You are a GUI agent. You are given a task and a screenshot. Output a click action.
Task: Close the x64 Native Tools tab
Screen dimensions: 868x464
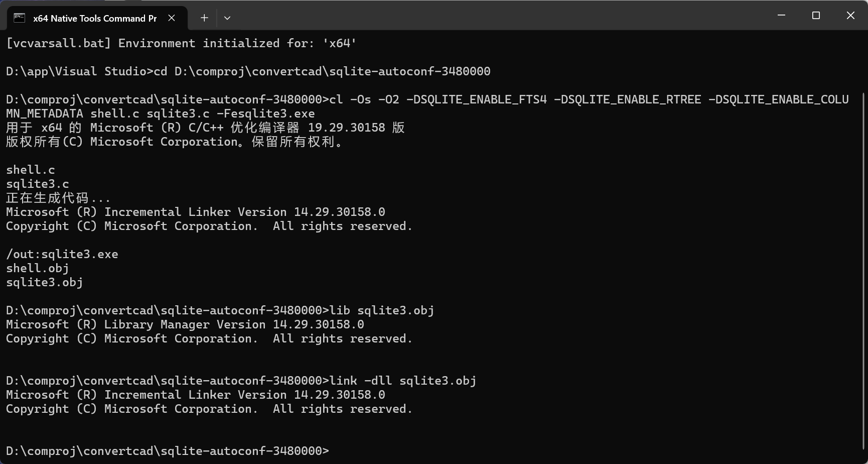click(x=171, y=18)
